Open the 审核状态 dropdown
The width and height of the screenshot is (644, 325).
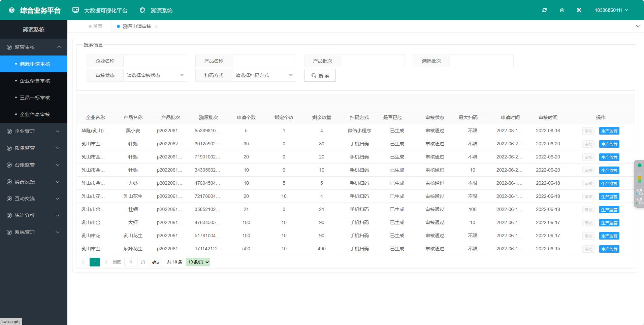pyautogui.click(x=155, y=75)
